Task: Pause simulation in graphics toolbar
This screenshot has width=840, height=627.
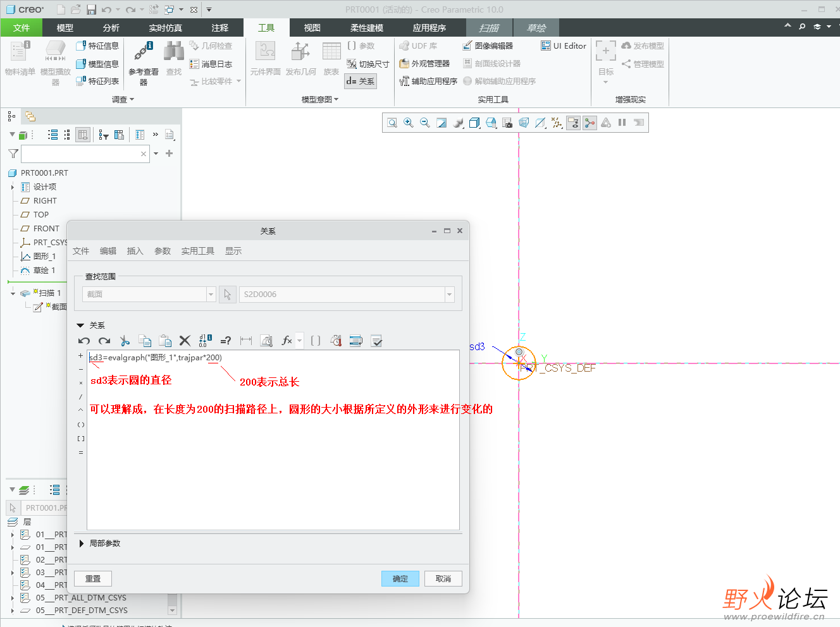Action: tap(622, 123)
